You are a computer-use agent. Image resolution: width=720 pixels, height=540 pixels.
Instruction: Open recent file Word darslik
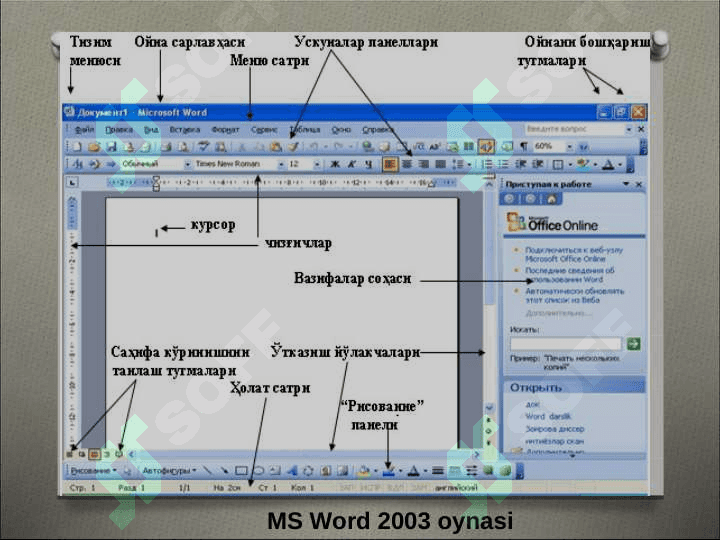pos(548,416)
